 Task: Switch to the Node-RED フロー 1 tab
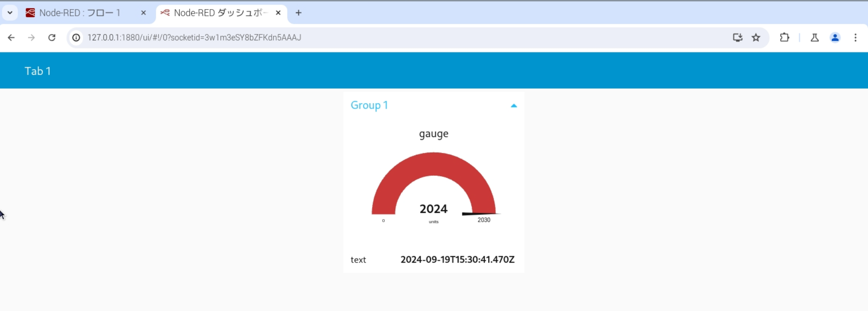(x=86, y=13)
